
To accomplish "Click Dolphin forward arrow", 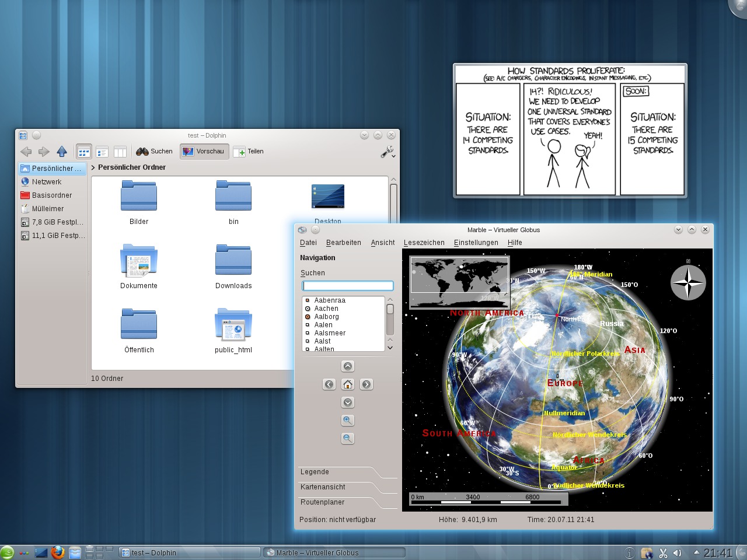I will coord(44,152).
